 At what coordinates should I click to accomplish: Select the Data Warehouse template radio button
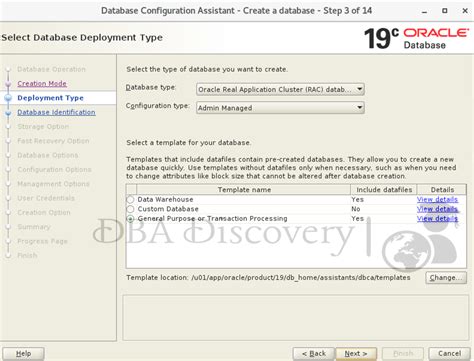[x=130, y=199]
